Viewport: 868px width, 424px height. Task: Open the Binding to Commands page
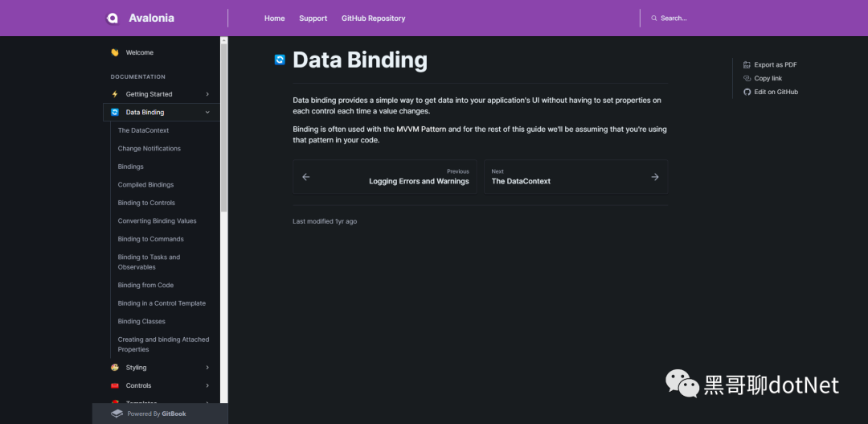(x=150, y=240)
